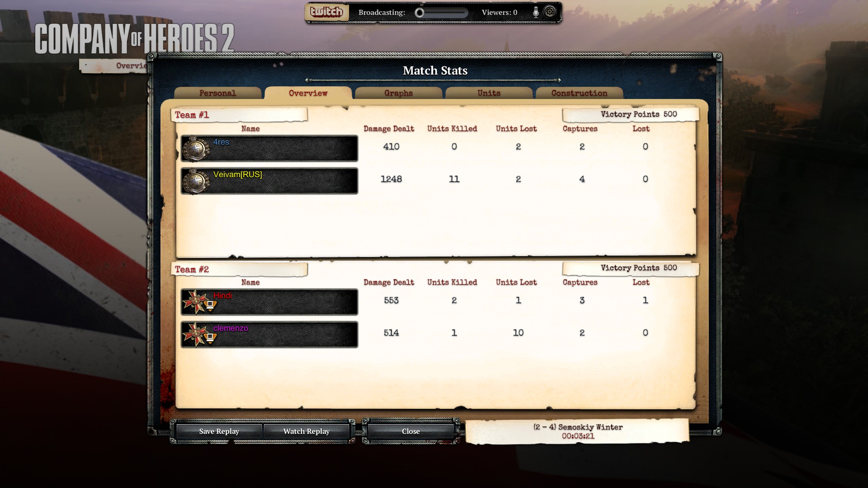The image size is (868, 488).
Task: Click clemenzo's computer status icon
Action: [x=210, y=338]
